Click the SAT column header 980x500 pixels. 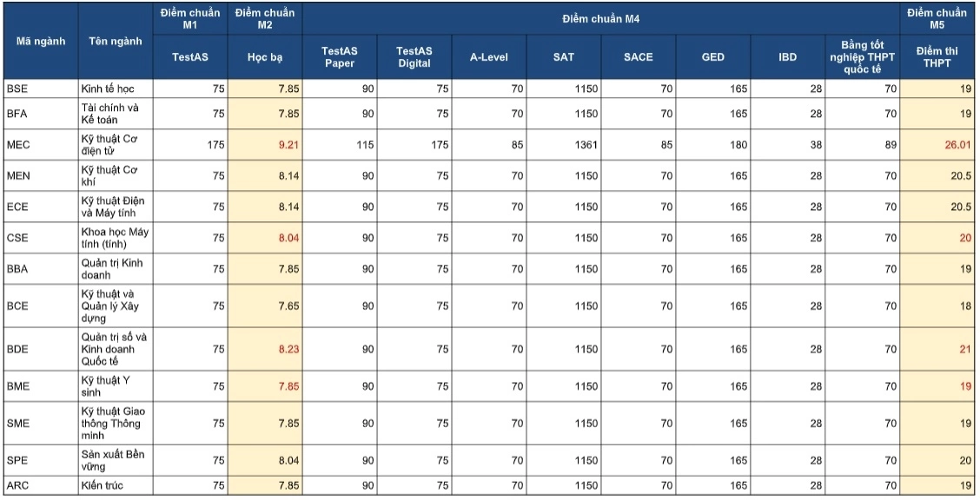[x=564, y=56]
